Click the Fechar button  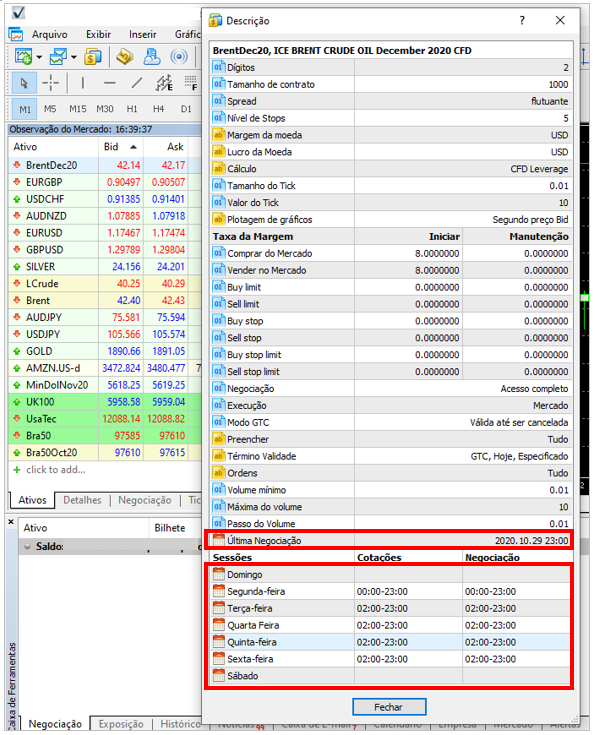click(389, 707)
